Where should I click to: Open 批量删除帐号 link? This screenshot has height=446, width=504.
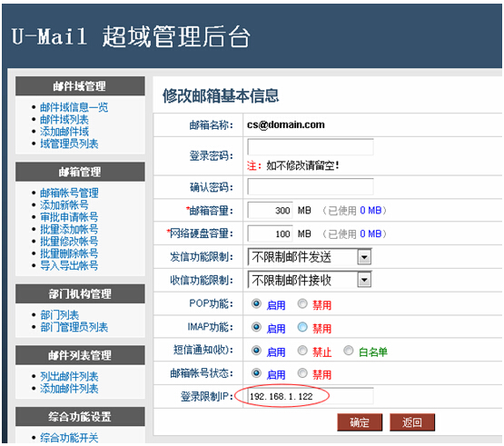pyautogui.click(x=69, y=253)
